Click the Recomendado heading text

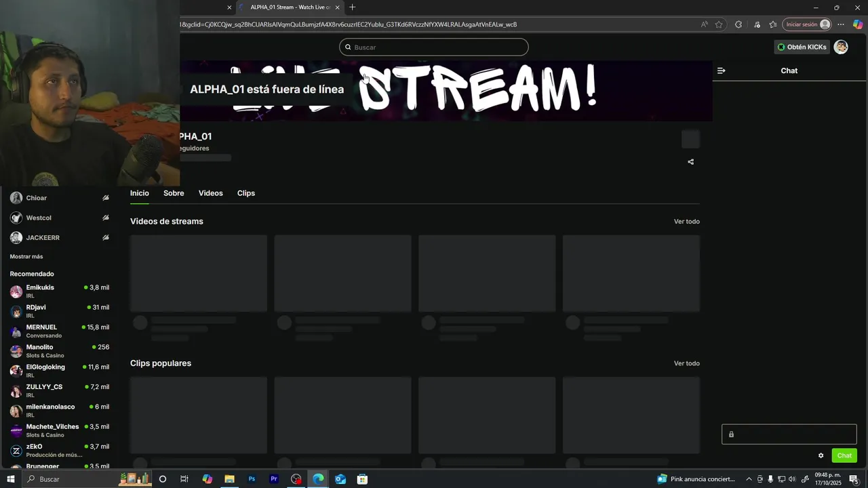(32, 274)
